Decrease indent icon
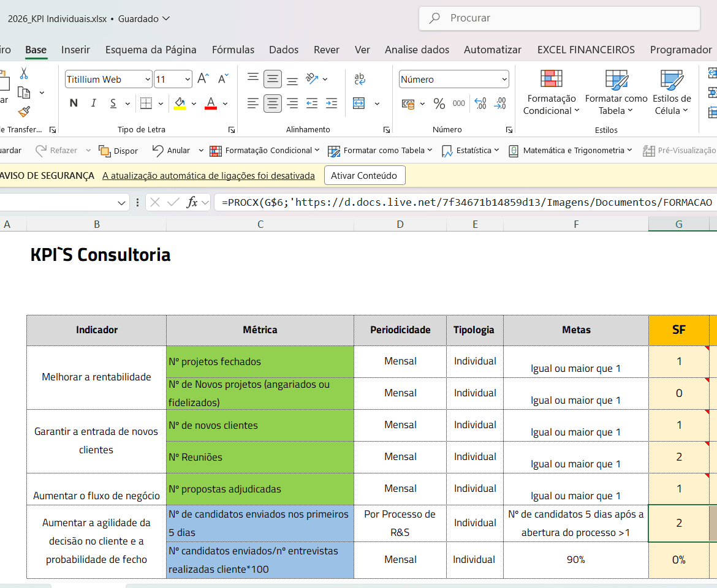717x588 pixels. pyautogui.click(x=312, y=104)
